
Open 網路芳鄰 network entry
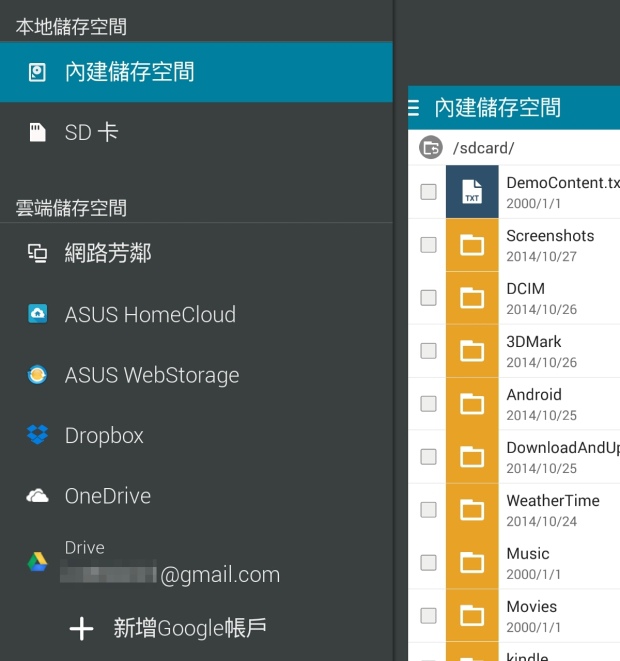[196, 253]
